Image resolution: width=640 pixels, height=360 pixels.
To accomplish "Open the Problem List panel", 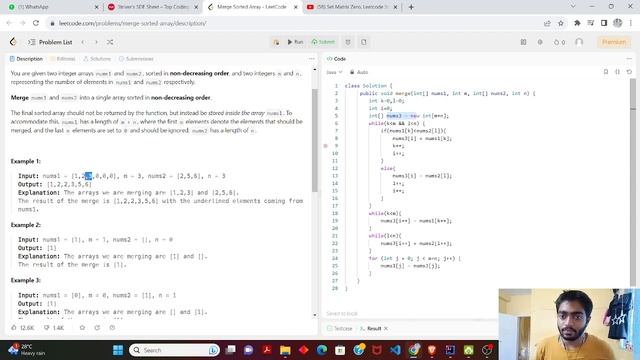I will pyautogui.click(x=50, y=42).
